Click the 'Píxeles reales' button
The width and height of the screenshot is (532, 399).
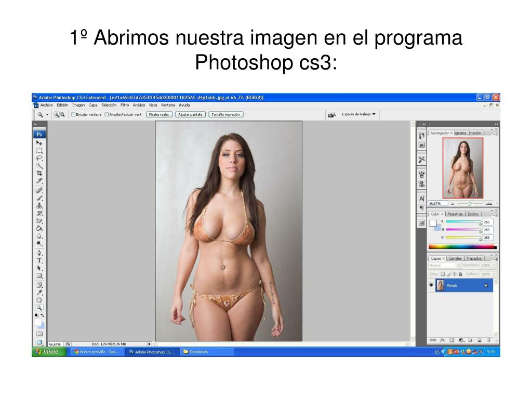(x=159, y=115)
